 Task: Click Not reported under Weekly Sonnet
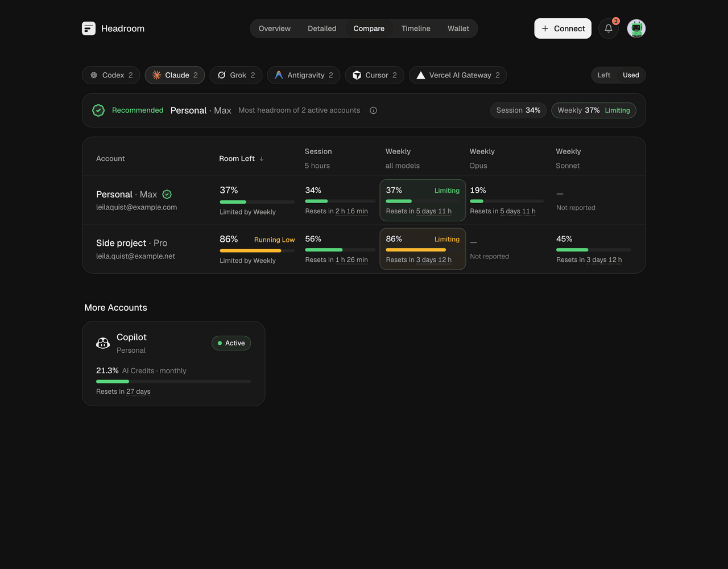tap(576, 208)
